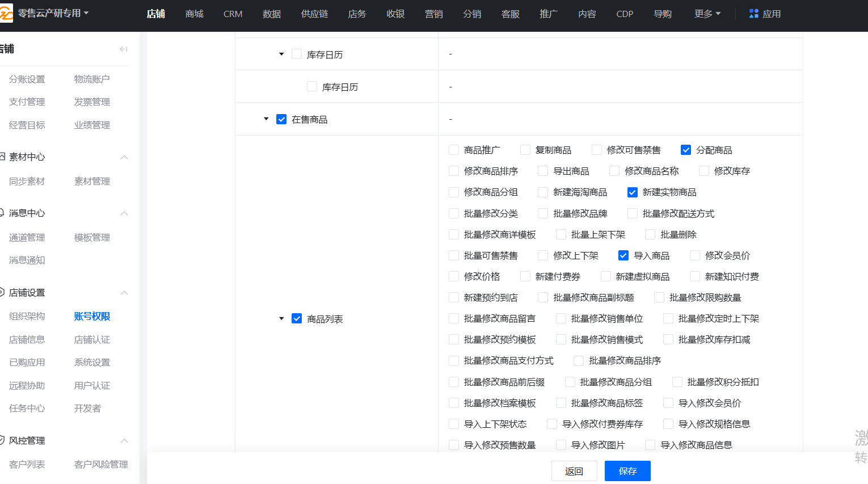Click the 店铺设置 gear icon
Viewport: 868px width, 484px height.
pyautogui.click(x=2, y=292)
